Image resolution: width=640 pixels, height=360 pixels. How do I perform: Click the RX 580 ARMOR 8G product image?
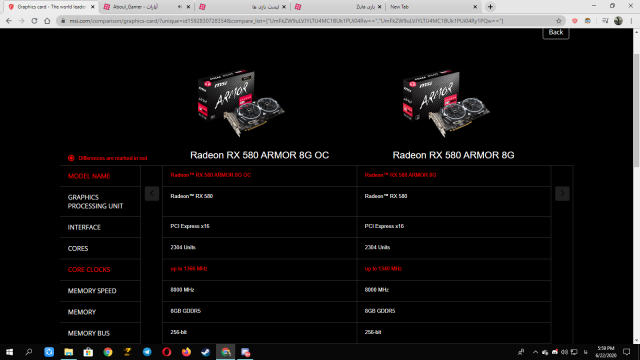coord(446,103)
